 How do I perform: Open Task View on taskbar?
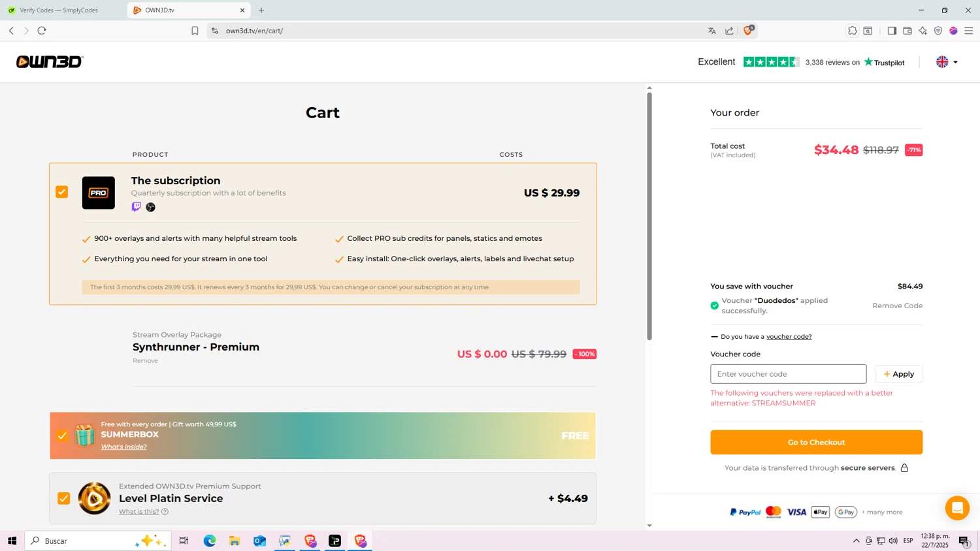[x=184, y=541]
